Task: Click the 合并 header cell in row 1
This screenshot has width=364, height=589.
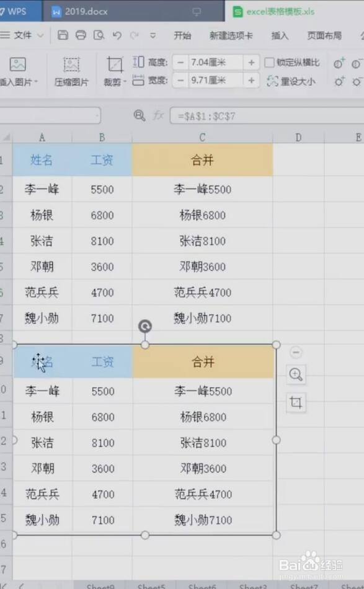Action: pos(203,160)
